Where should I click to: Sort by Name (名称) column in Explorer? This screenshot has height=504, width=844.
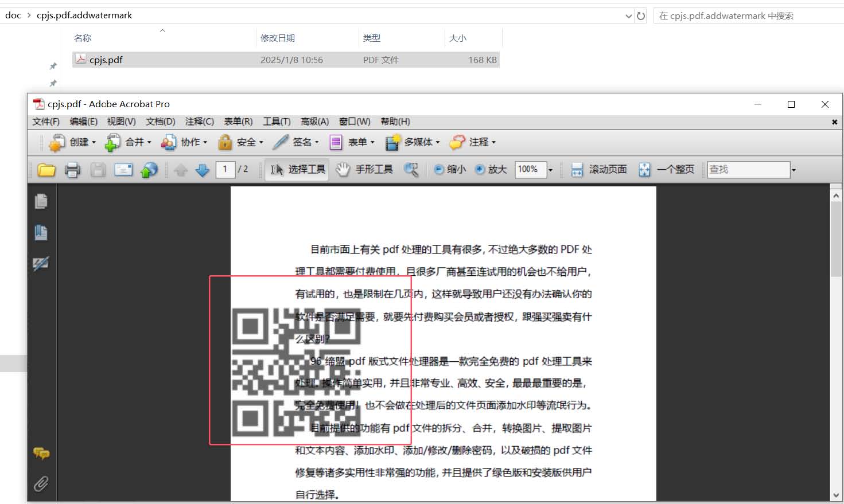[83, 38]
